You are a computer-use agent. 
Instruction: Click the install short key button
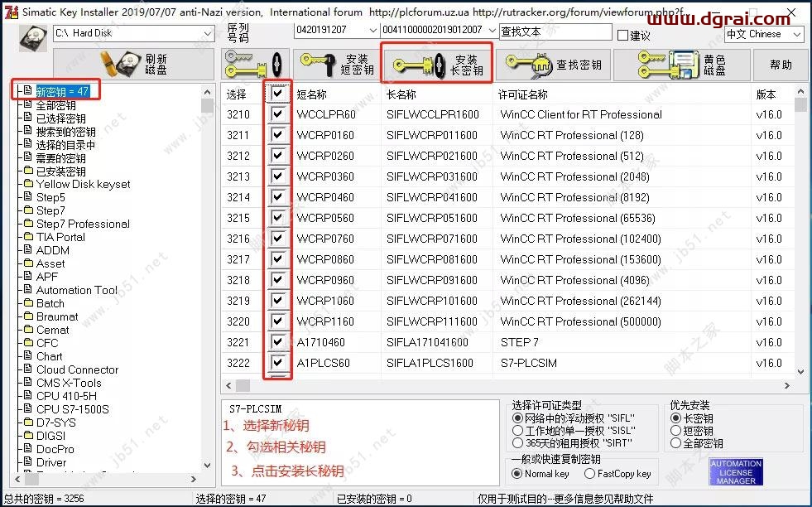(337, 65)
